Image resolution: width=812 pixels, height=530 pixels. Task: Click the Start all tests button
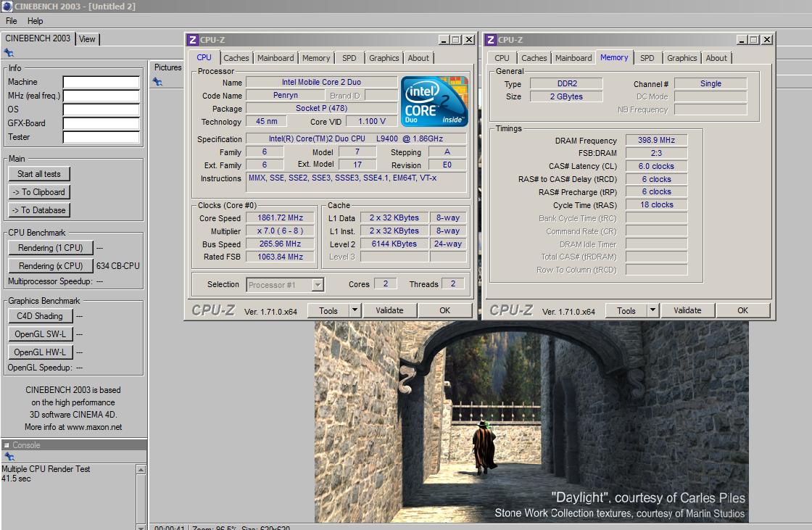39,174
